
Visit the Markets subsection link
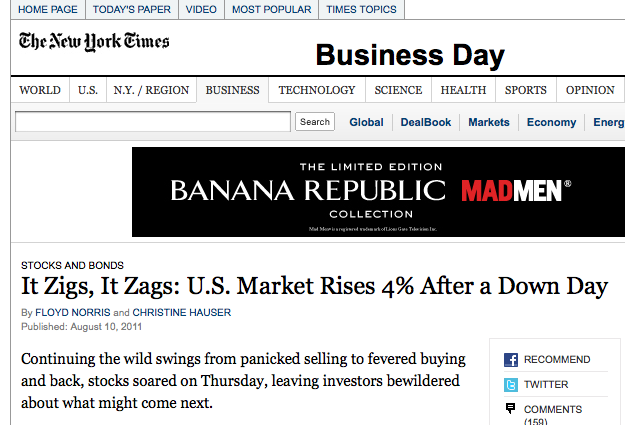point(489,122)
